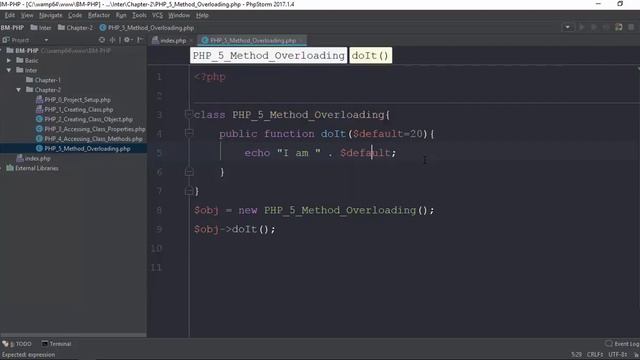This screenshot has height=360, width=640.
Task: Switch to the index.php editor tab
Action: coord(172,40)
